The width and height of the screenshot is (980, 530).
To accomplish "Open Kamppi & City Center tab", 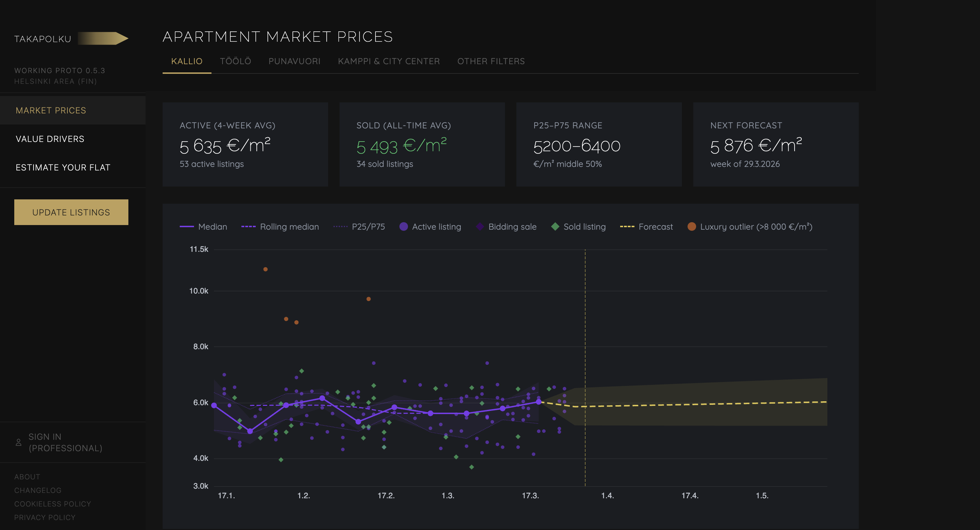I will 389,61.
